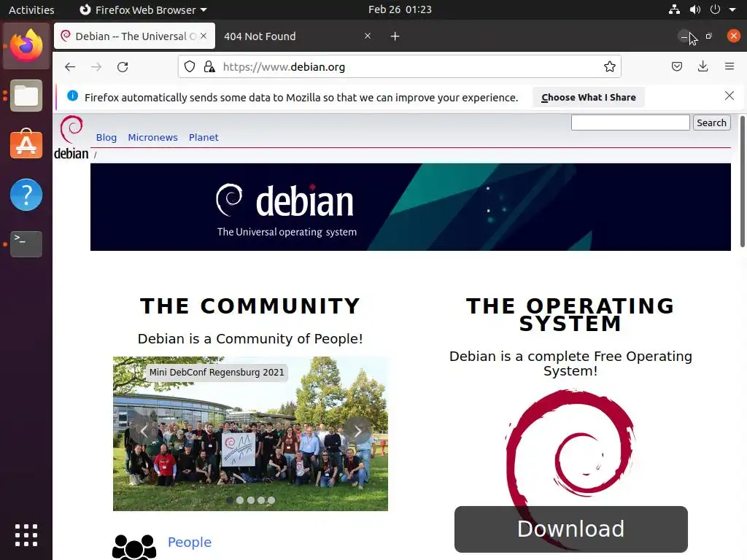The image size is (747, 560).
Task: Open Firefox from the Ubuntu dock
Action: tap(26, 46)
